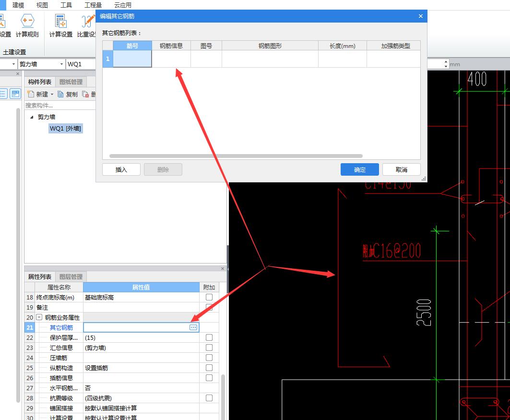
Task: Select the 长度(mm) cell in row 1
Action: 343,59
